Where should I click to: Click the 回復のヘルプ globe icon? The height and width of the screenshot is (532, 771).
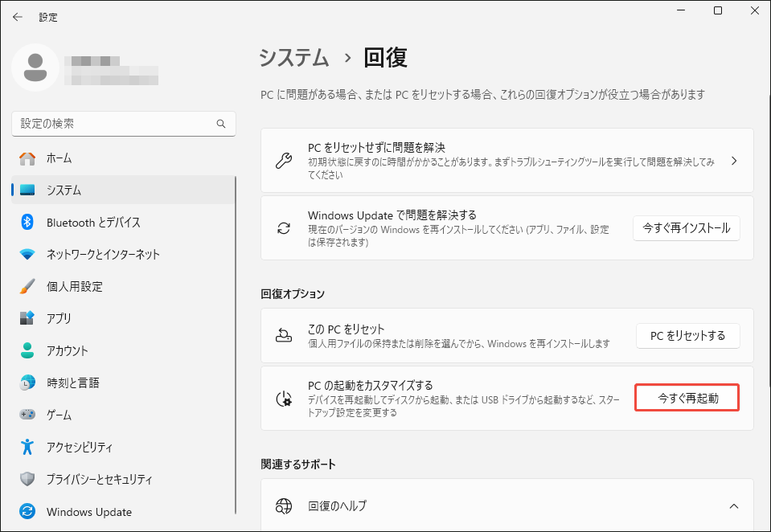coord(284,506)
